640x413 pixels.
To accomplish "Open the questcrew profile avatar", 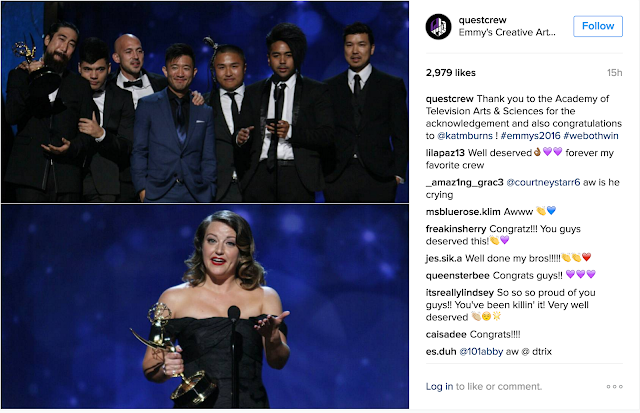I will click(x=438, y=27).
